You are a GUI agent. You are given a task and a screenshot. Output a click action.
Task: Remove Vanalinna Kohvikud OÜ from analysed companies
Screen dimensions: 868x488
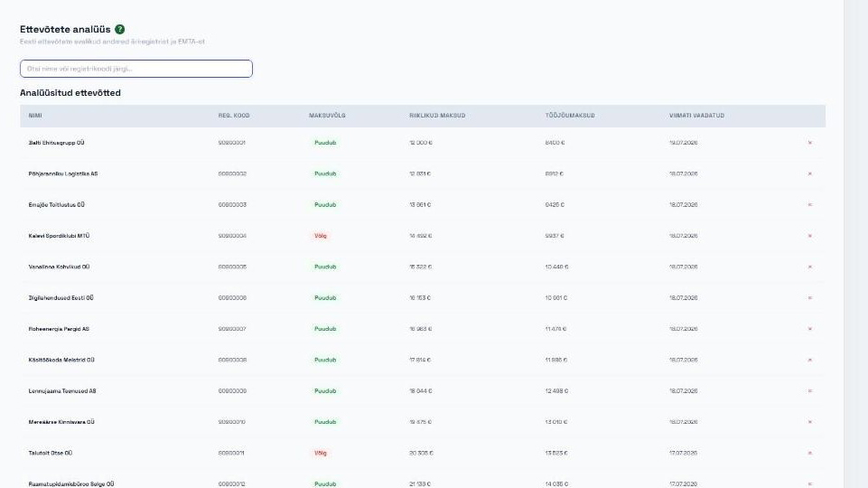tap(810, 267)
